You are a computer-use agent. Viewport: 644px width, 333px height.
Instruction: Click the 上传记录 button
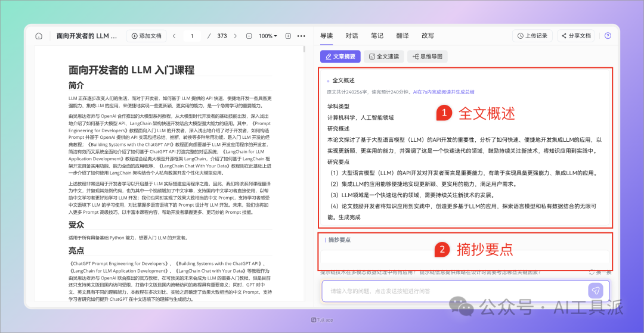[532, 36]
